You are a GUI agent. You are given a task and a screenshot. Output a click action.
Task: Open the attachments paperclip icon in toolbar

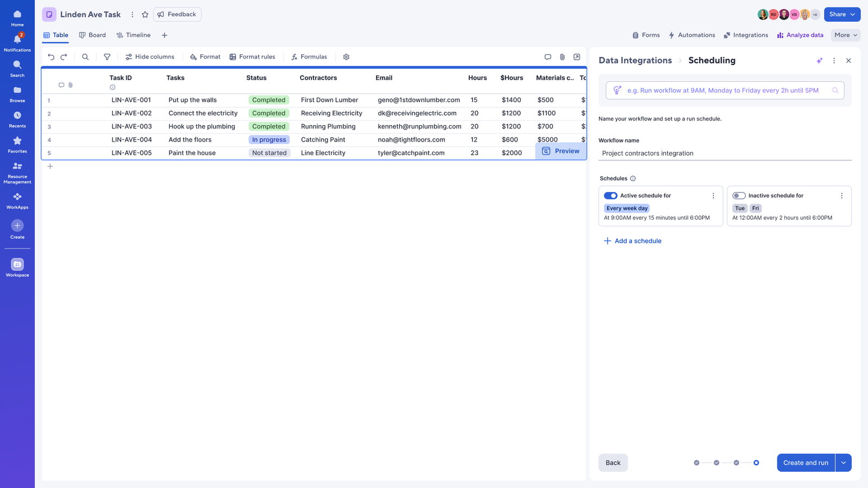[562, 57]
